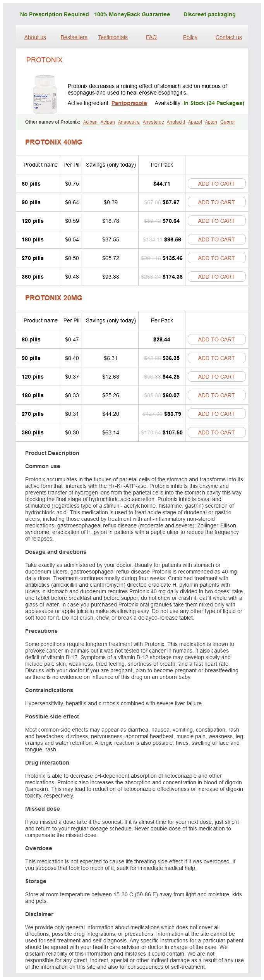
Task: Add 120 pills of Protonix 40mg to cart
Action: [216, 221]
